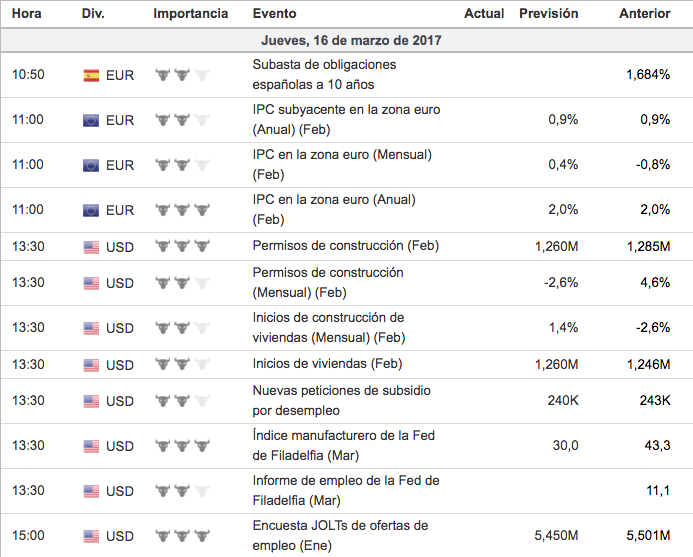693x557 pixels.
Task: Click the Previsión column header
Action: coord(548,14)
